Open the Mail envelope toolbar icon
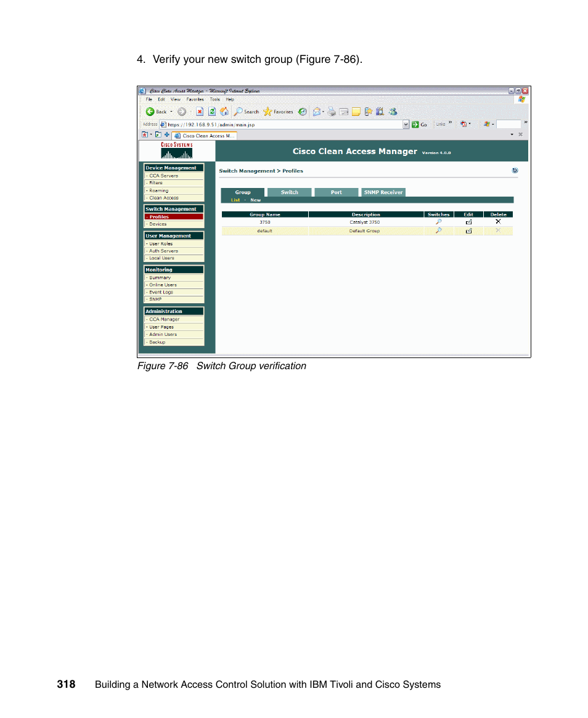 317,112
